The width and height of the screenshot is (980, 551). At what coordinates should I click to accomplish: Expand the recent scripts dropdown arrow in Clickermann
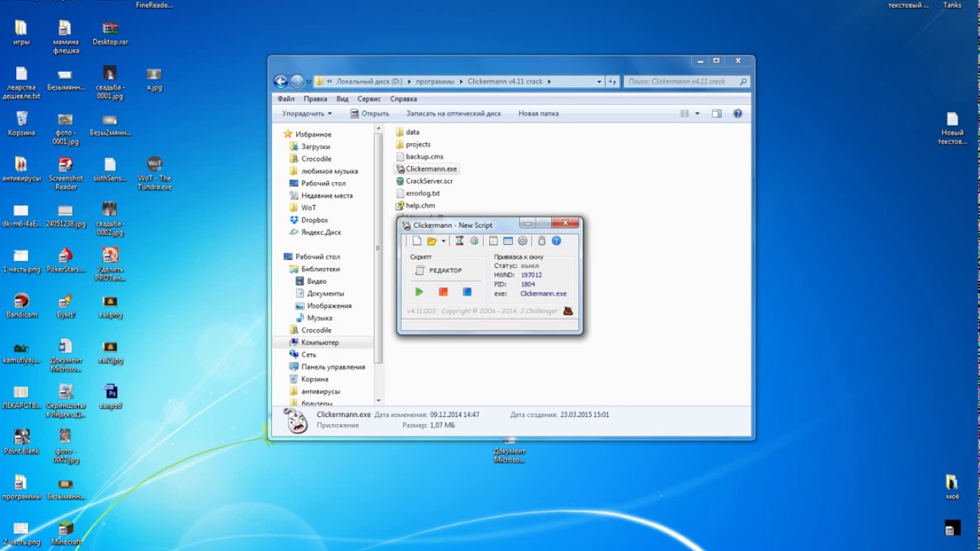443,241
